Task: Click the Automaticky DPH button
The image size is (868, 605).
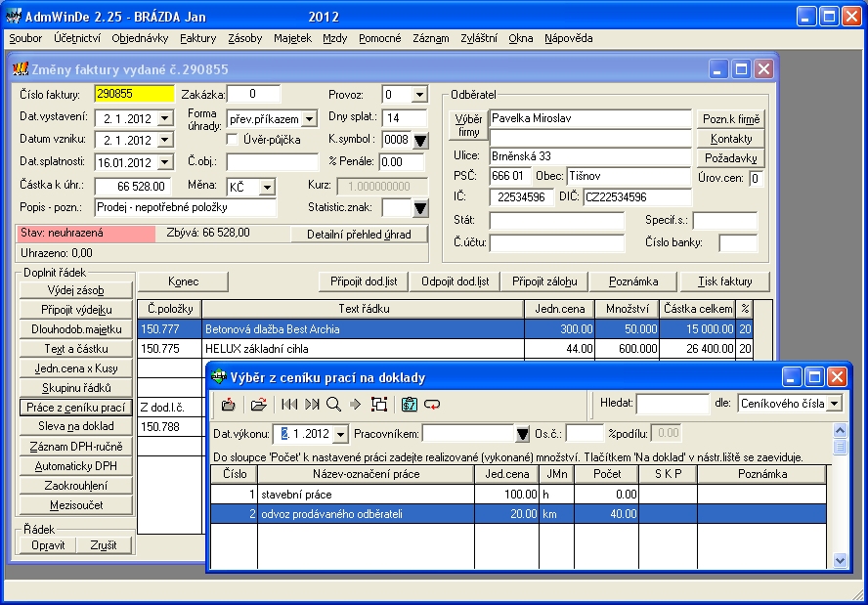Action: [x=76, y=466]
